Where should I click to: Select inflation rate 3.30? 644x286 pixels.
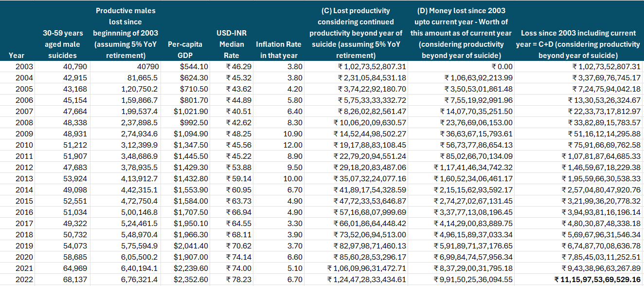(x=296, y=224)
